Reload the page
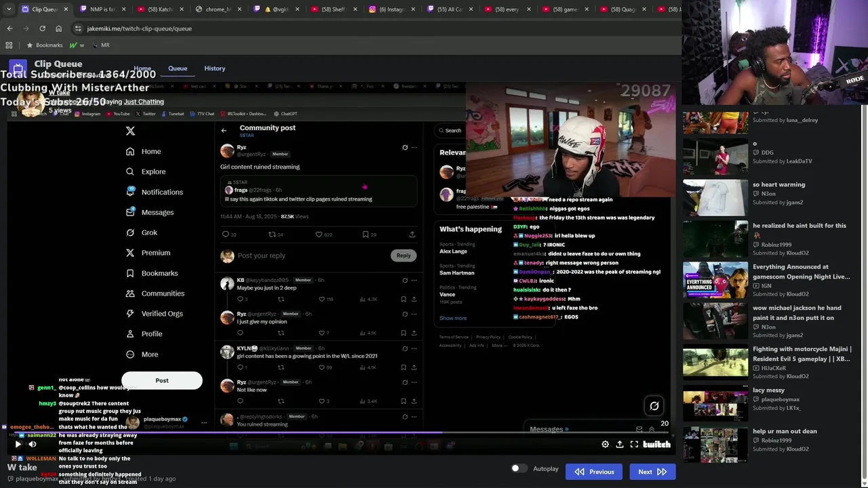This screenshot has width=868, height=488. click(x=42, y=28)
